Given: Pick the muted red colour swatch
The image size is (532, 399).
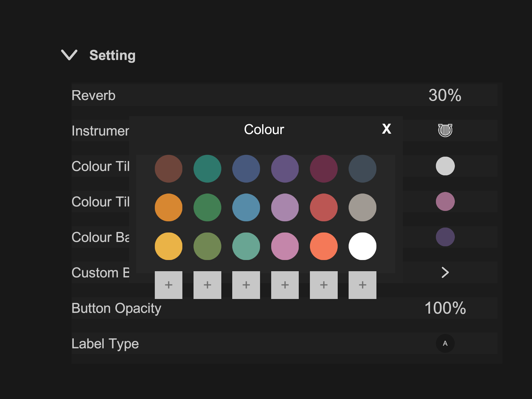Looking at the screenshot, I should click(324, 208).
